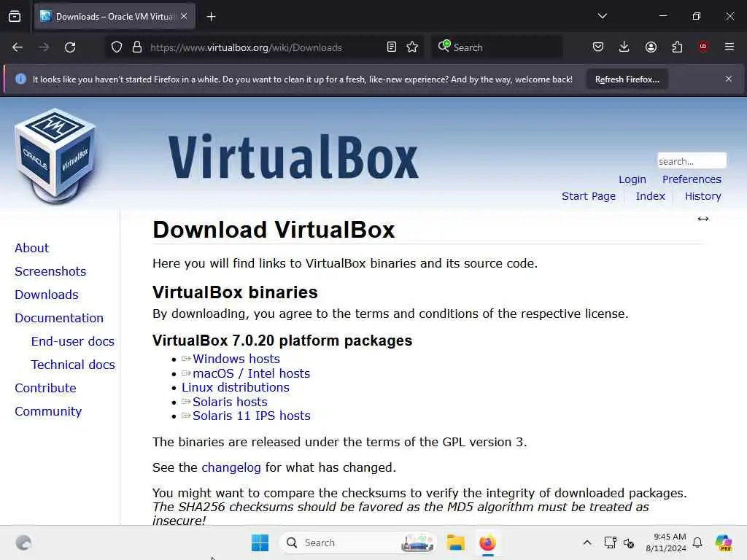Bookmark this page with the star icon
747x560 pixels.
tap(413, 47)
